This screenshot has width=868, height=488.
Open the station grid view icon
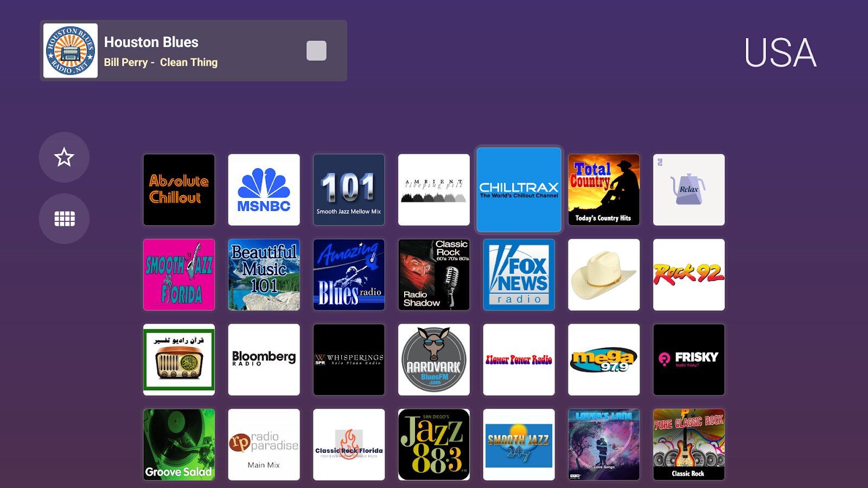point(64,219)
